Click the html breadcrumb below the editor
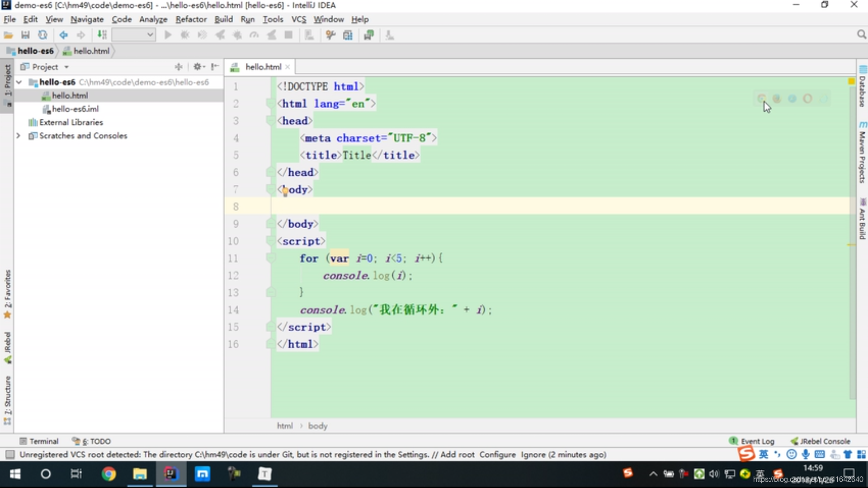This screenshot has height=488, width=868. (x=285, y=426)
